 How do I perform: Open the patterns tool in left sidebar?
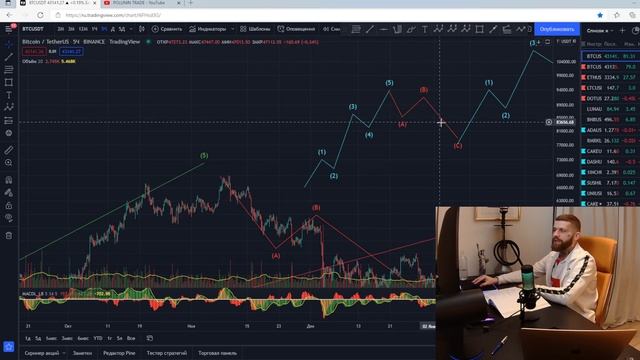(x=9, y=107)
